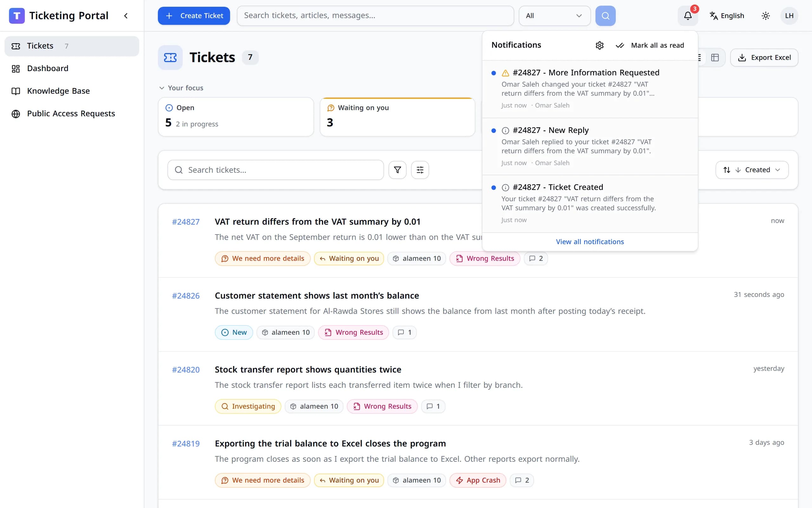Click the Investigating status badge

pos(248,406)
